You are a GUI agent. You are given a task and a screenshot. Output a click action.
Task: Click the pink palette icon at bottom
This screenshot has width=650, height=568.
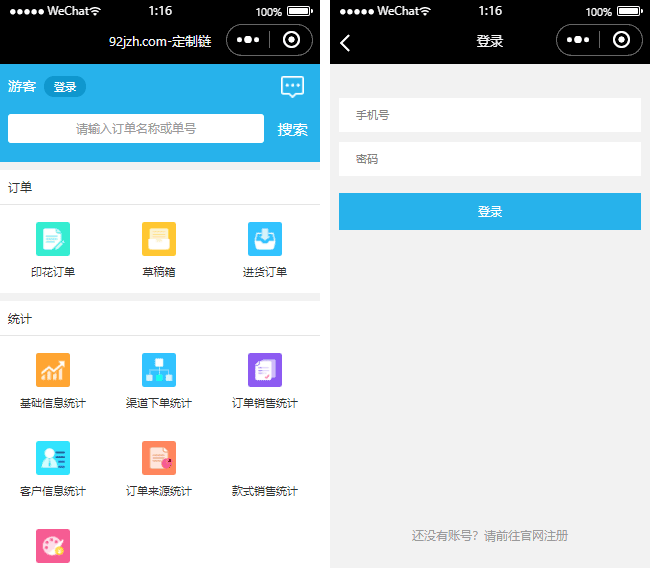[53, 546]
